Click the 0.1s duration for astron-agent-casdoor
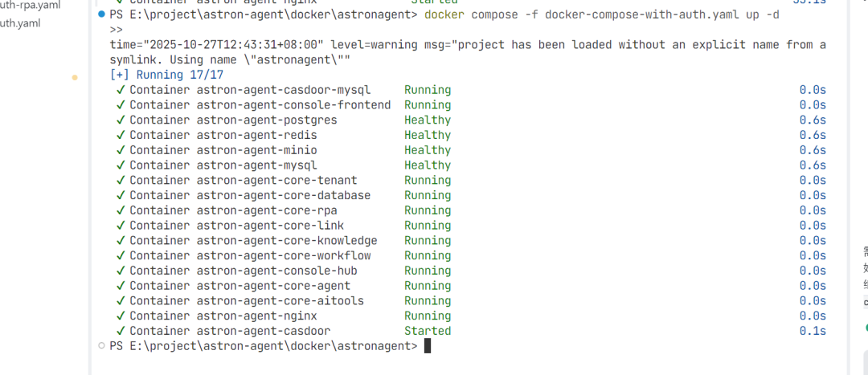Viewport: 868px width, 375px height. pyautogui.click(x=812, y=331)
